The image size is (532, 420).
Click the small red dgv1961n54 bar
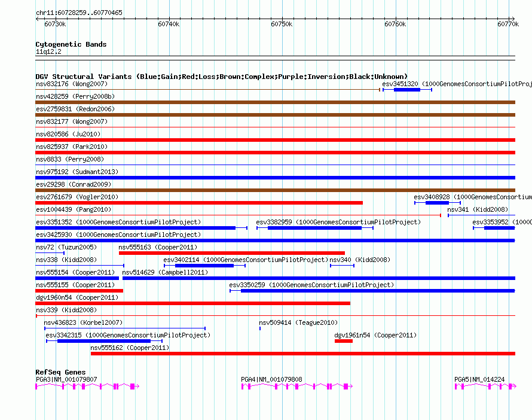(343, 341)
